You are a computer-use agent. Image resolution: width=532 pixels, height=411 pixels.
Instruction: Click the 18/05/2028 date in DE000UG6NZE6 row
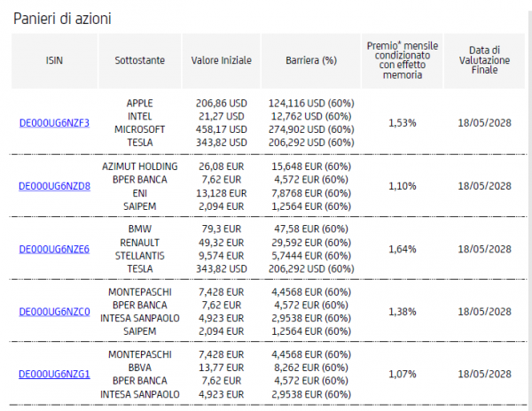click(484, 250)
